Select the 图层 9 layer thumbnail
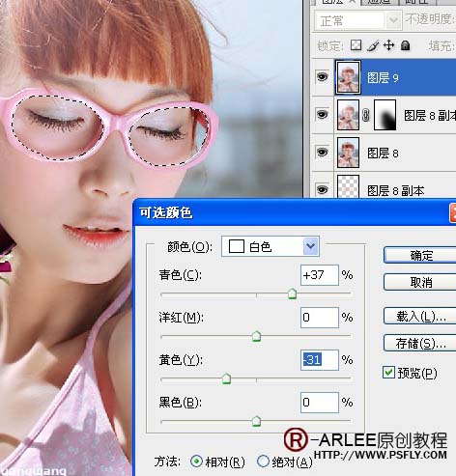Image resolution: width=456 pixels, height=476 pixels. (x=348, y=77)
